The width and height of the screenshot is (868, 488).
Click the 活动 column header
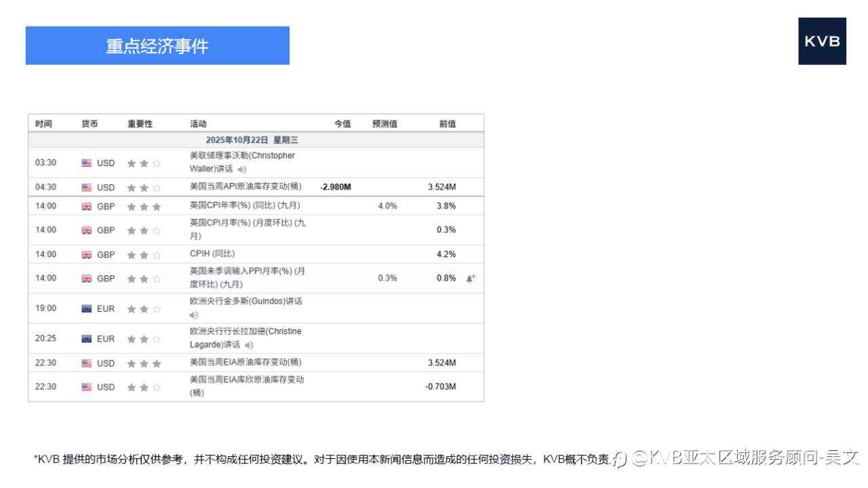pos(197,123)
